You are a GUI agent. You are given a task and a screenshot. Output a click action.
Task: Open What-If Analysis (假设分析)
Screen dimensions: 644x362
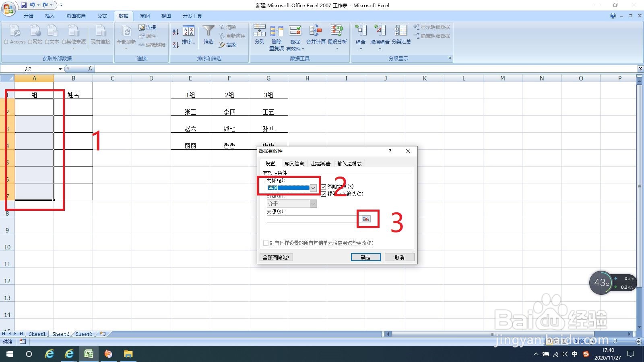337,37
